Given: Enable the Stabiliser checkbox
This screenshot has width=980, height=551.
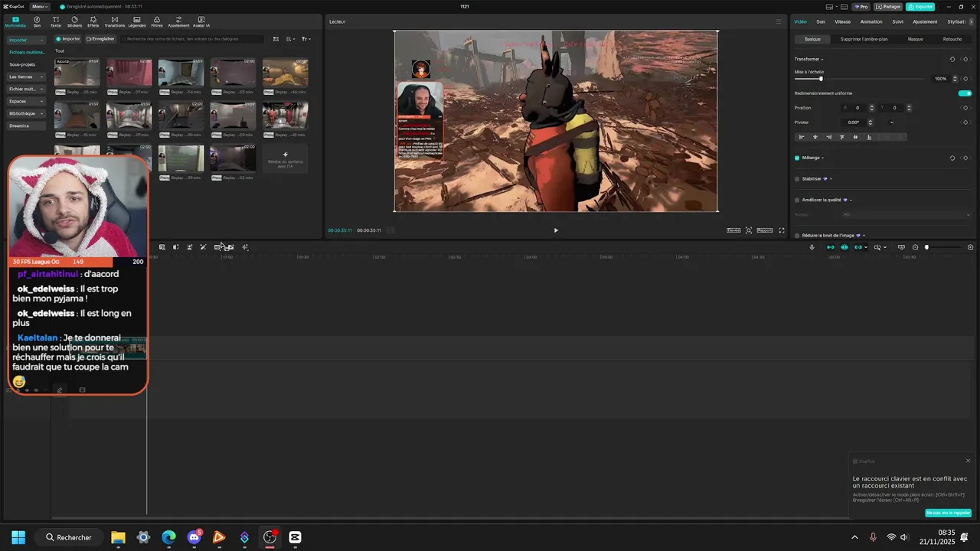Looking at the screenshot, I should (x=797, y=179).
